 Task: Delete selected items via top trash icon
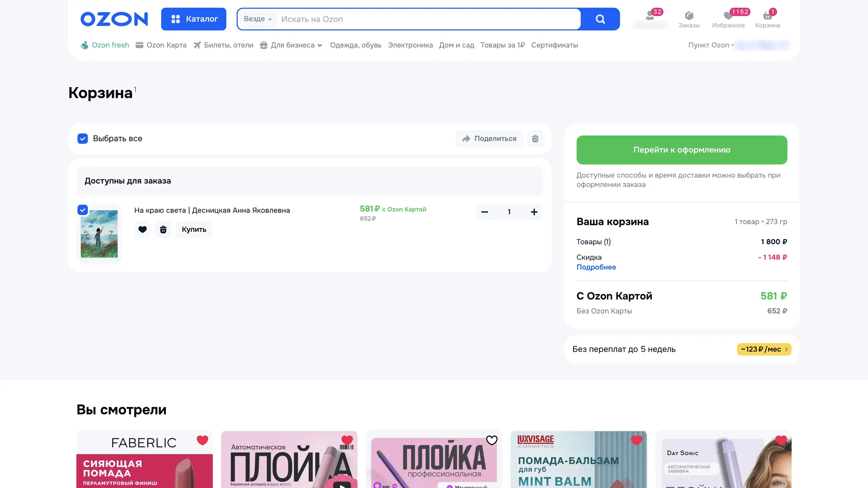tap(535, 139)
